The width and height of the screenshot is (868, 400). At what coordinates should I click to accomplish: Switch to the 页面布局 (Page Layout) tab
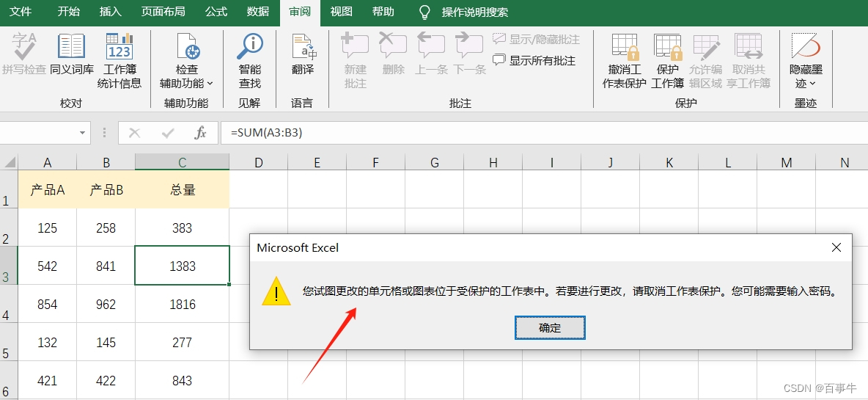(163, 12)
